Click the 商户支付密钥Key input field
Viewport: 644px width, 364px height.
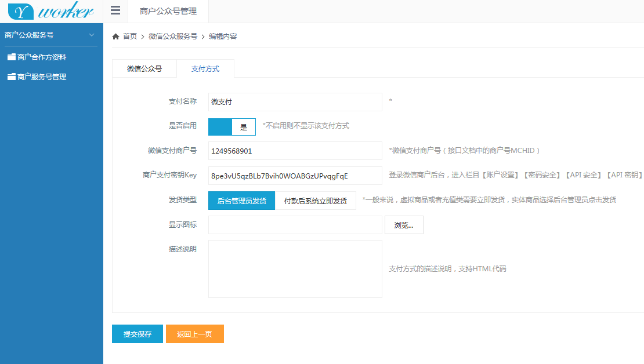click(x=295, y=176)
